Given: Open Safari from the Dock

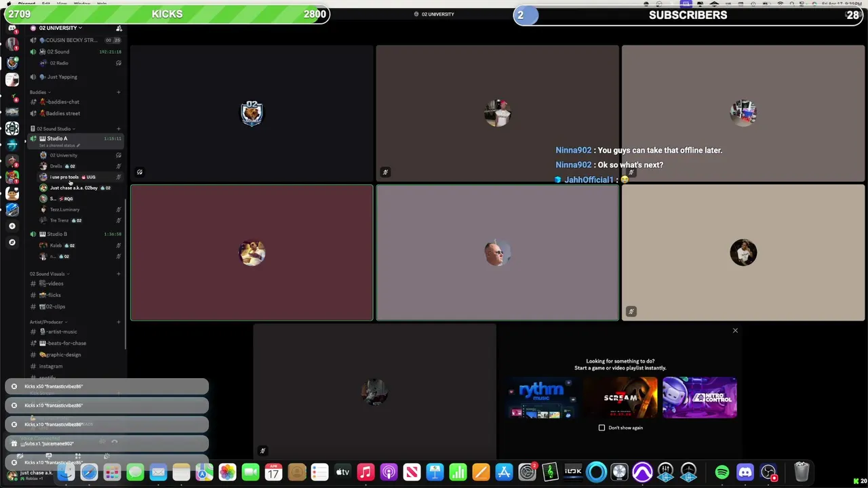Looking at the screenshot, I should (89, 472).
